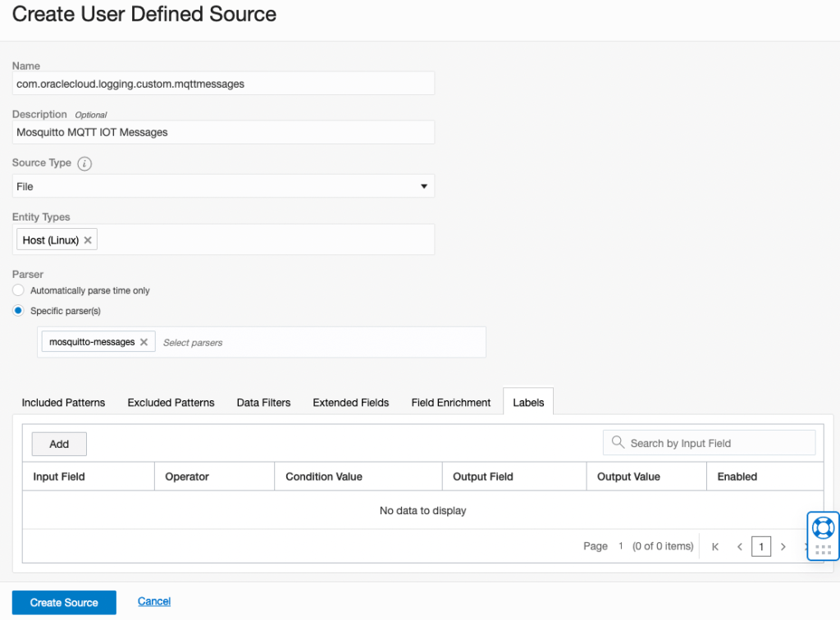Select Automatically parse time only option
This screenshot has width=840, height=620.
pos(19,290)
